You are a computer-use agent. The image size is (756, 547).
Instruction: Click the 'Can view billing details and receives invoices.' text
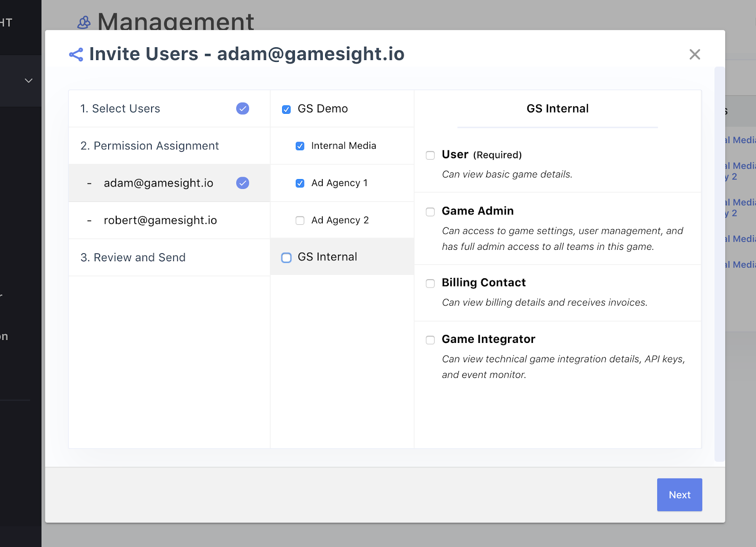545,302
